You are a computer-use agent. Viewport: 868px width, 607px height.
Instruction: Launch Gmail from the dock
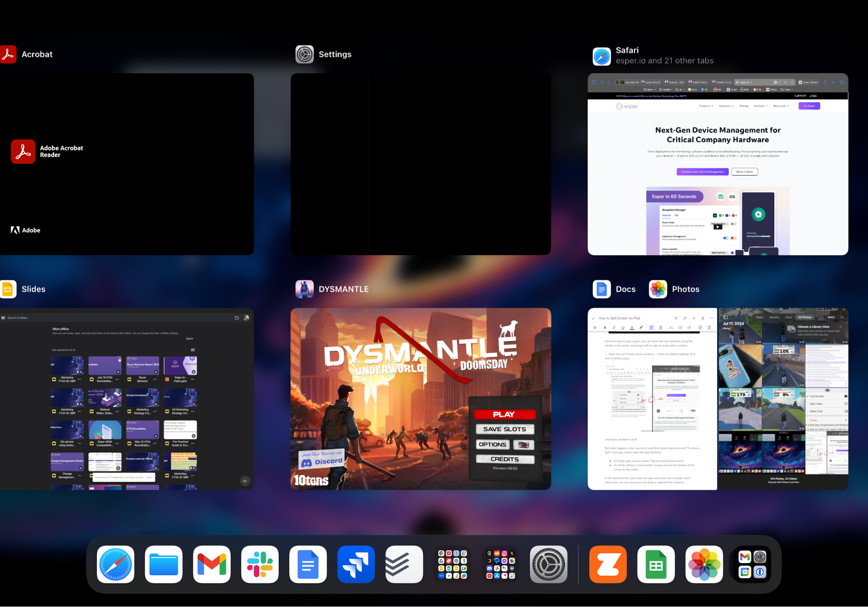[211, 564]
